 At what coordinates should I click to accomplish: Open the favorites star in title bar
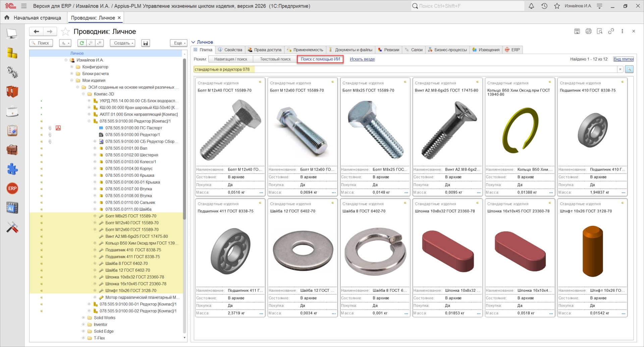[x=557, y=6]
